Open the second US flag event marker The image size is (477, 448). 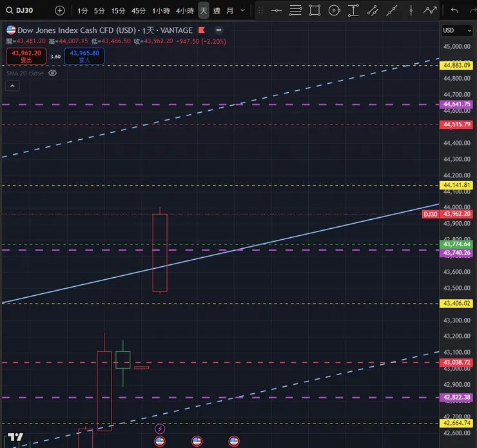(197, 441)
